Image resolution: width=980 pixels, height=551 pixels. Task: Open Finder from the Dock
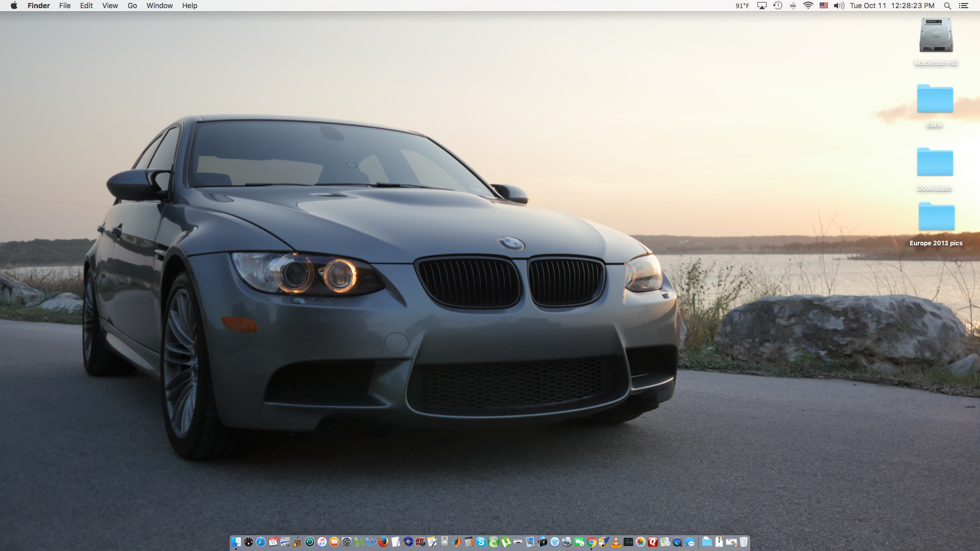[x=236, y=542]
